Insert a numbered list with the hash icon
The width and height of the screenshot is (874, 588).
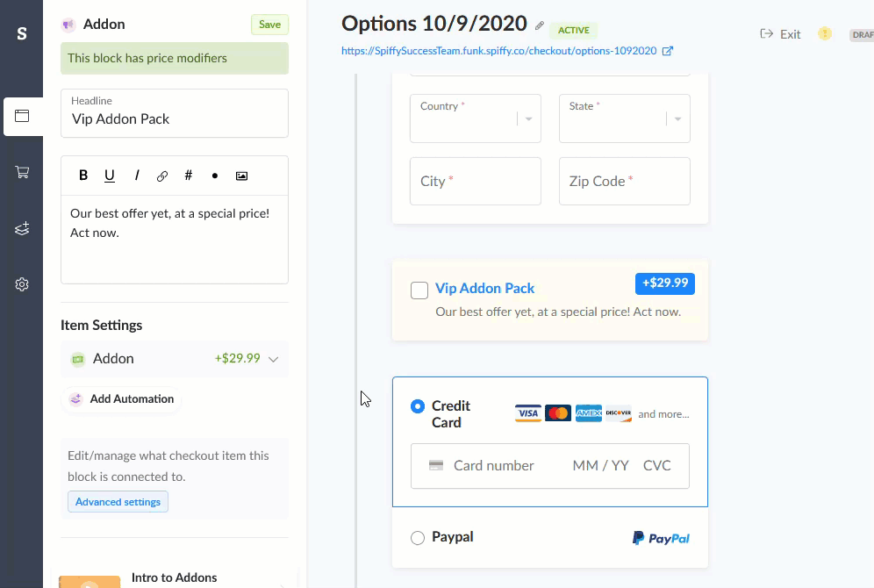coord(189,176)
